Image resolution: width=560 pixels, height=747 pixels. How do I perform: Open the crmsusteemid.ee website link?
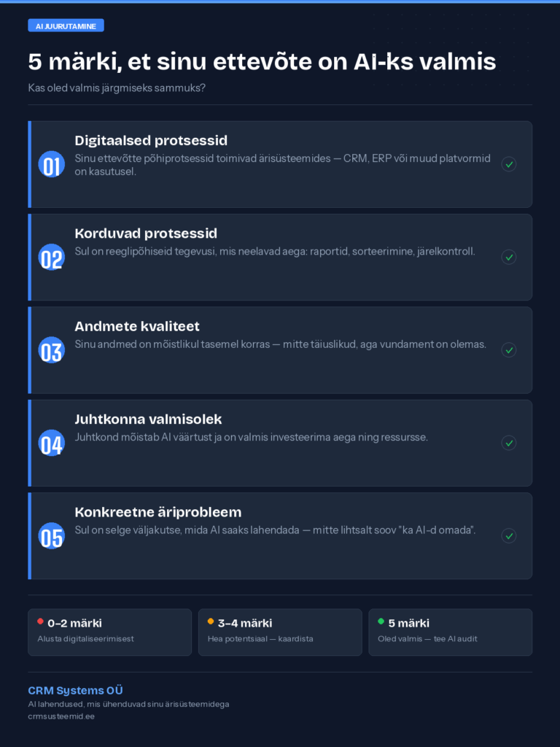click(x=61, y=716)
